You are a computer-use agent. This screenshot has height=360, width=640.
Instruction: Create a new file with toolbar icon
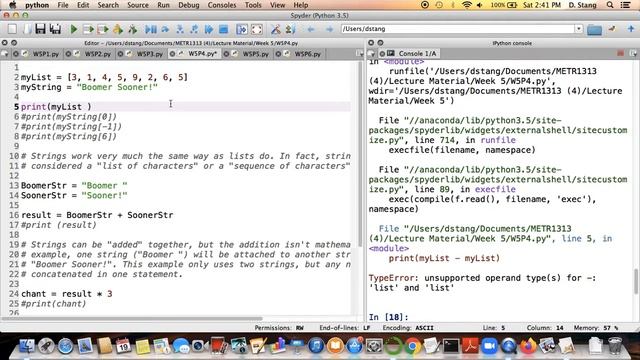[x=12, y=29]
